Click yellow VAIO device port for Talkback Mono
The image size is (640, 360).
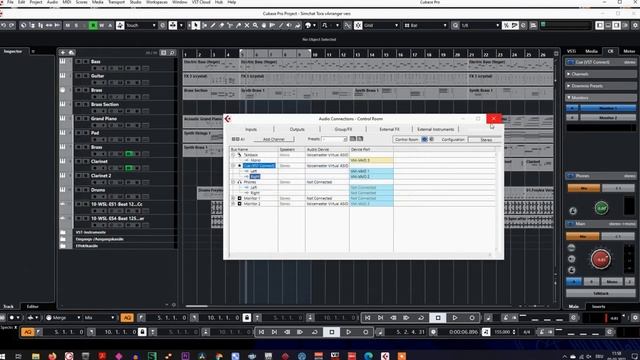click(371, 160)
